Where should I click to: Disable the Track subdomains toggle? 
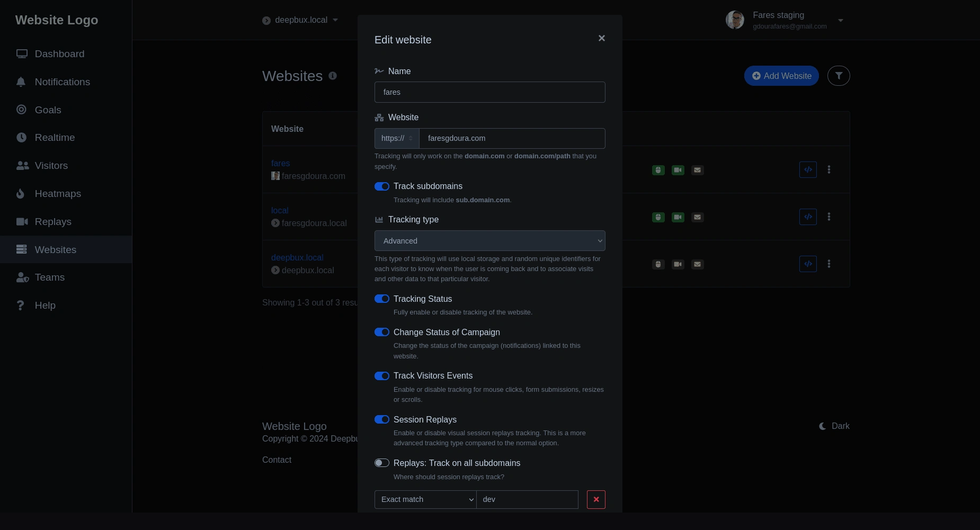click(382, 186)
